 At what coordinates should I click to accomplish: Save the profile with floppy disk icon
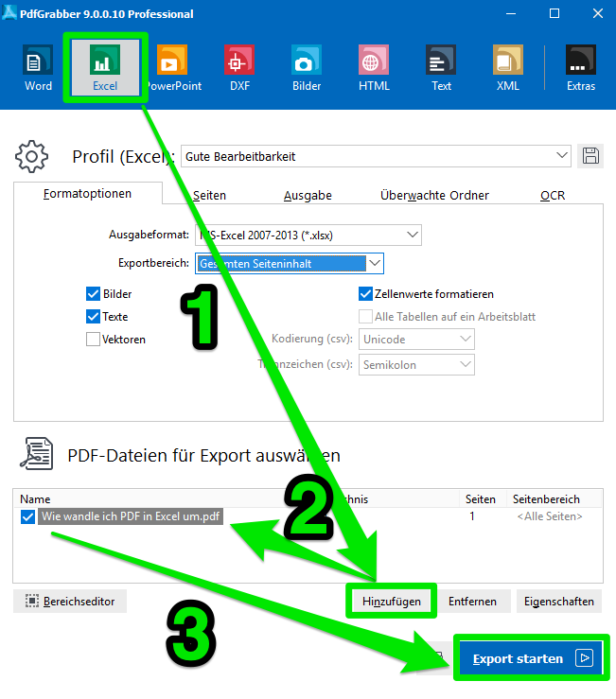590,156
